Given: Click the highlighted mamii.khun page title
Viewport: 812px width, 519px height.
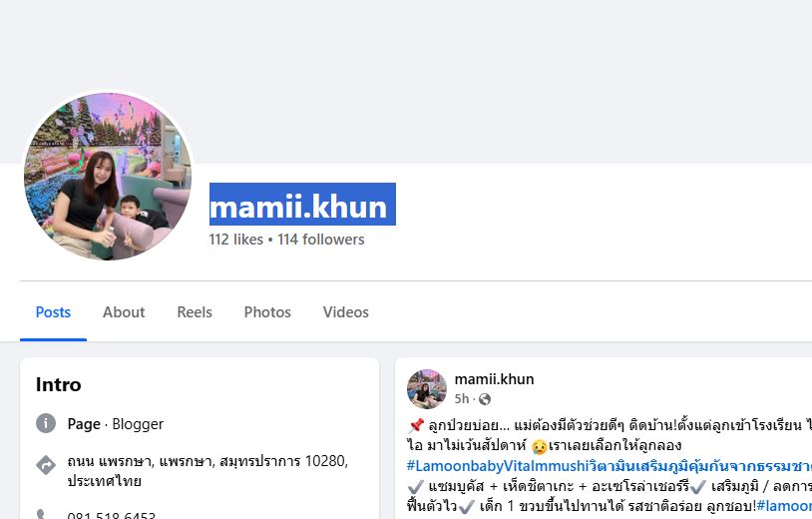Looking at the screenshot, I should coord(302,205).
